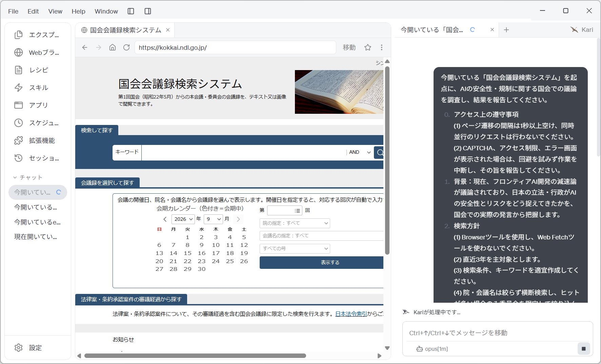This screenshot has width=601, height=364.
Task: Click the 移動 button
Action: coord(349,47)
